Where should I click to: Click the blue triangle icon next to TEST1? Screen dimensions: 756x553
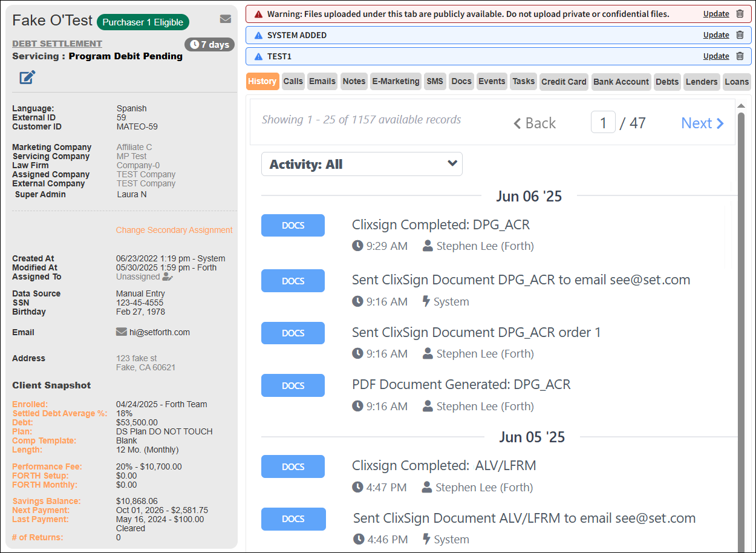click(259, 56)
